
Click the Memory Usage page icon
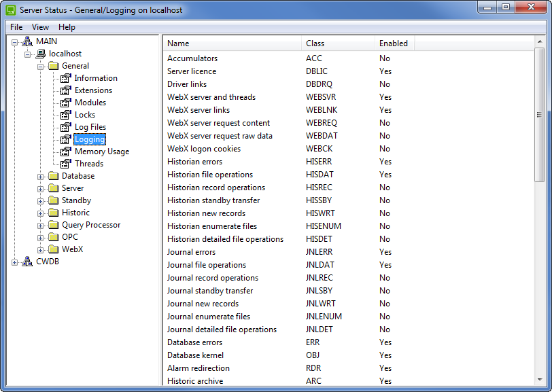[66, 152]
